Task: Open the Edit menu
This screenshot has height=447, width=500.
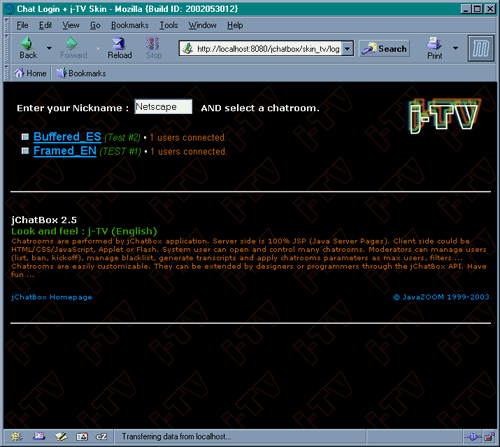Action: pos(45,25)
